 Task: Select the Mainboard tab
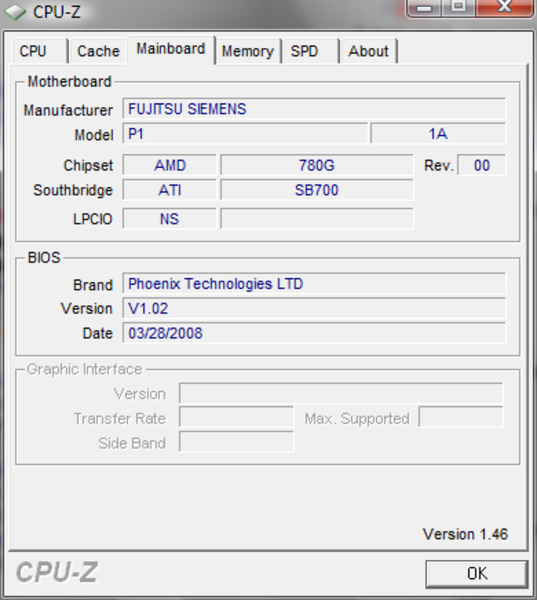tap(171, 49)
